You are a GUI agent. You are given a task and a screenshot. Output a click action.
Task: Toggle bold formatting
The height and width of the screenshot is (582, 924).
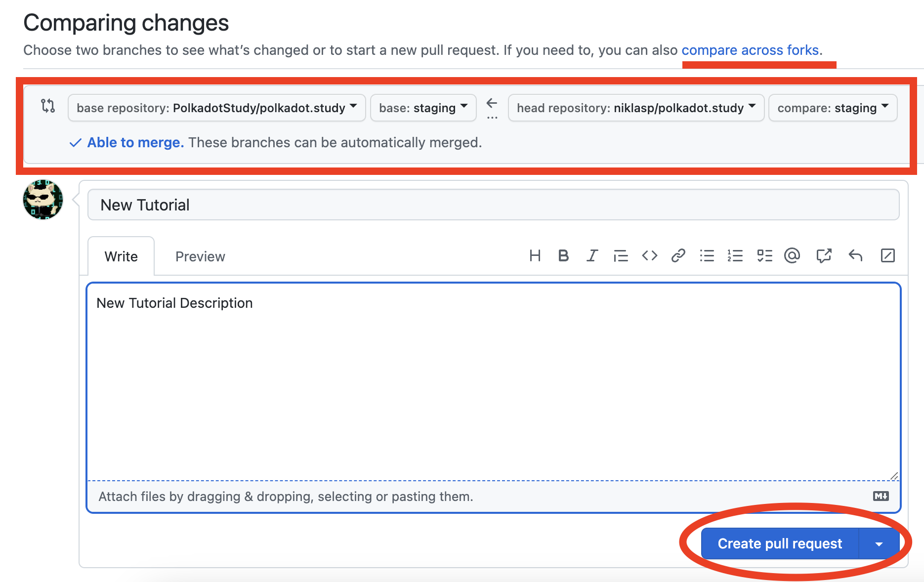coord(563,256)
